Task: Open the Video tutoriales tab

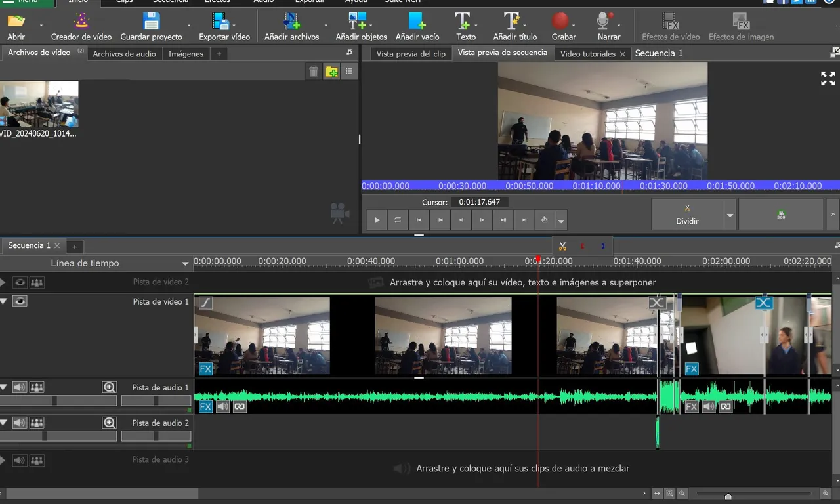Action: tap(587, 54)
